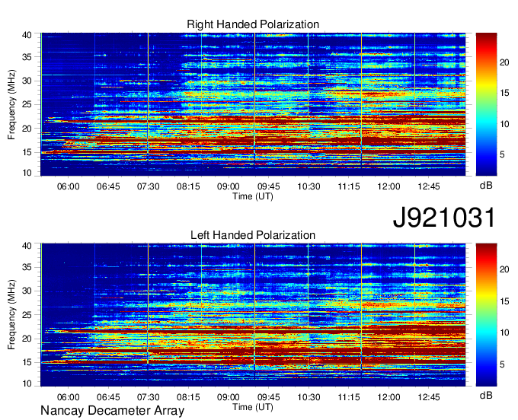This screenshot has height=420, width=518.
Task: Click the 'dB' label under upper colorbar
Action: pyautogui.click(x=486, y=186)
